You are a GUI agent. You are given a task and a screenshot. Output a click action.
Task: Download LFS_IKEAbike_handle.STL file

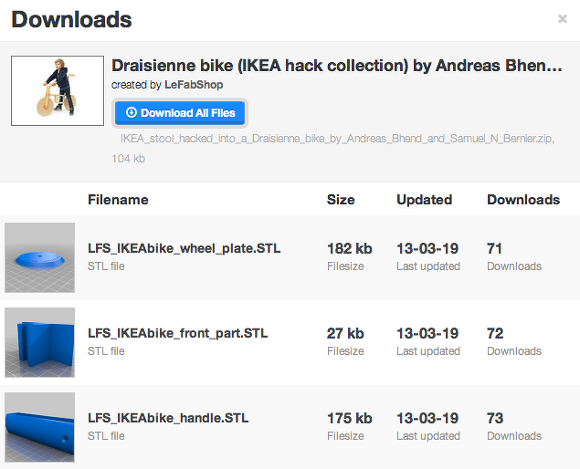(168, 418)
